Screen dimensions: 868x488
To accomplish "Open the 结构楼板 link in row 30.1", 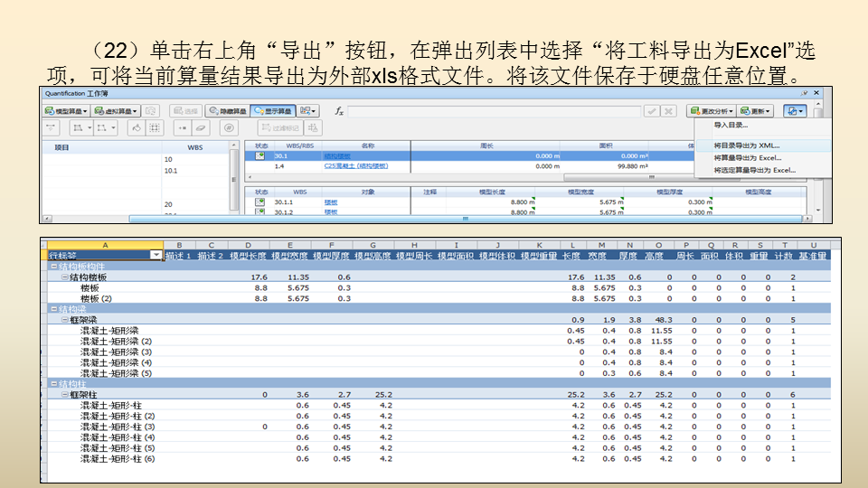I will [337, 156].
